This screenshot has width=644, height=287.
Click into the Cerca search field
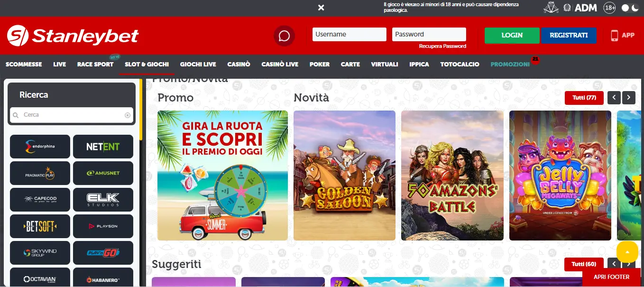click(72, 115)
